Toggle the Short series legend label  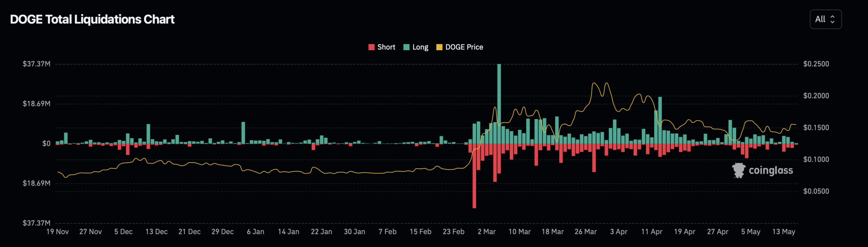coord(386,47)
